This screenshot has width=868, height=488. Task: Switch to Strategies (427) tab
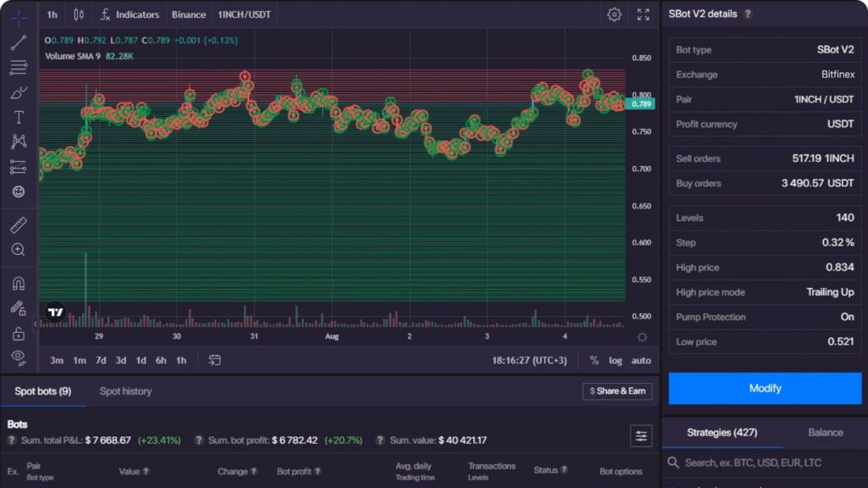click(722, 433)
